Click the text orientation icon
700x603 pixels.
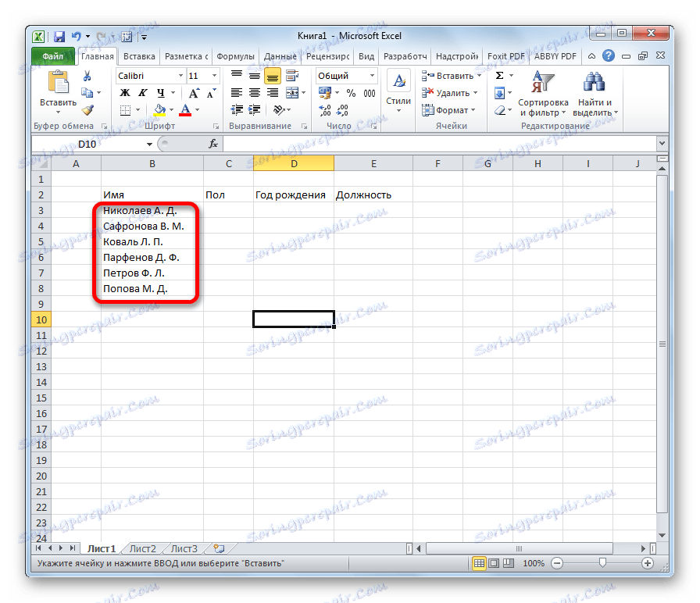pos(280,110)
